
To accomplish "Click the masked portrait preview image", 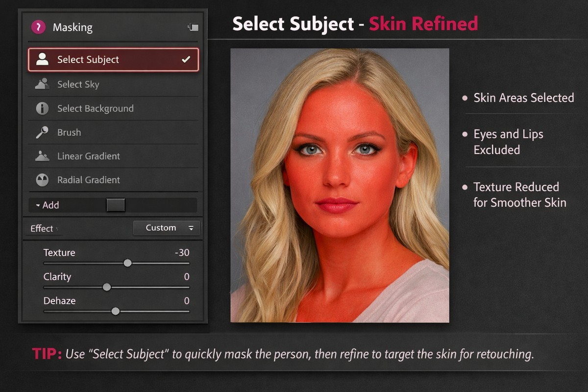I will [x=339, y=184].
